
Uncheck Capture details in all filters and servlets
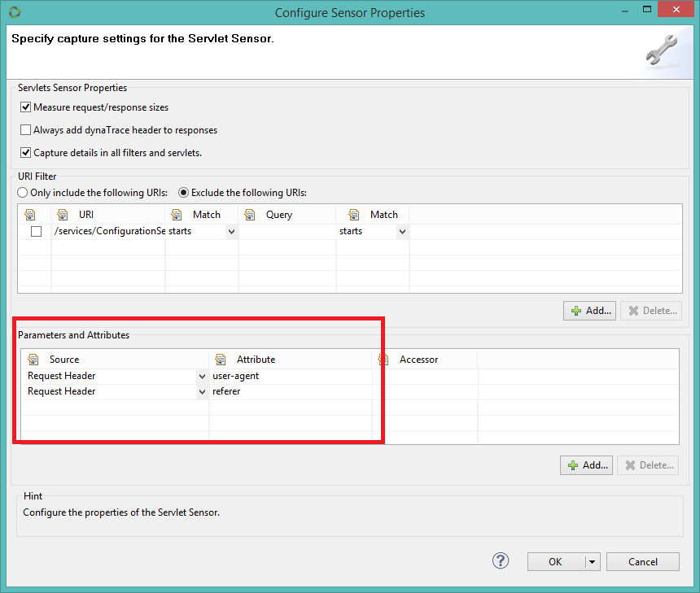tap(25, 152)
